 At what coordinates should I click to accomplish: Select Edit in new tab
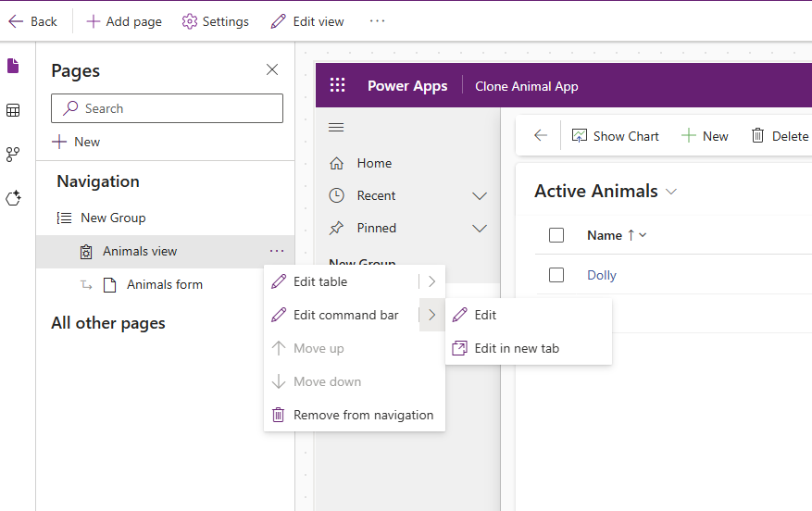(528, 348)
